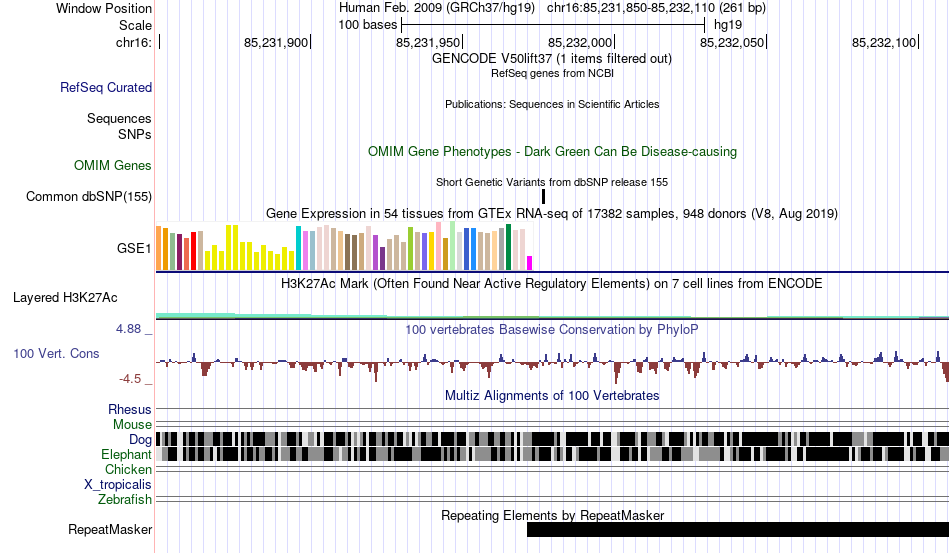Click Short Genetic Variants from dbSNP title

(552, 182)
